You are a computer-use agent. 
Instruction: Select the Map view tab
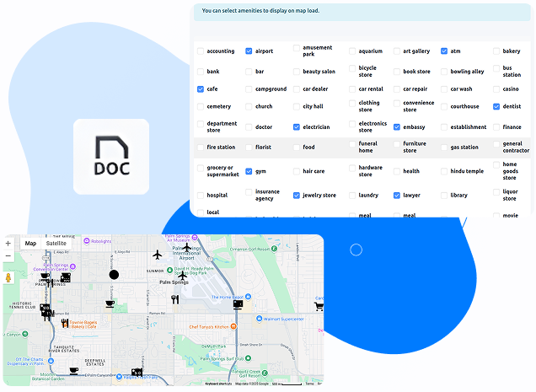30,243
